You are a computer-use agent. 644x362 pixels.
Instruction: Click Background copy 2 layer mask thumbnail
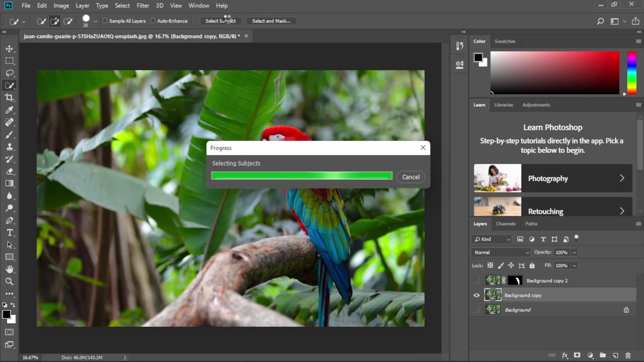point(515,281)
